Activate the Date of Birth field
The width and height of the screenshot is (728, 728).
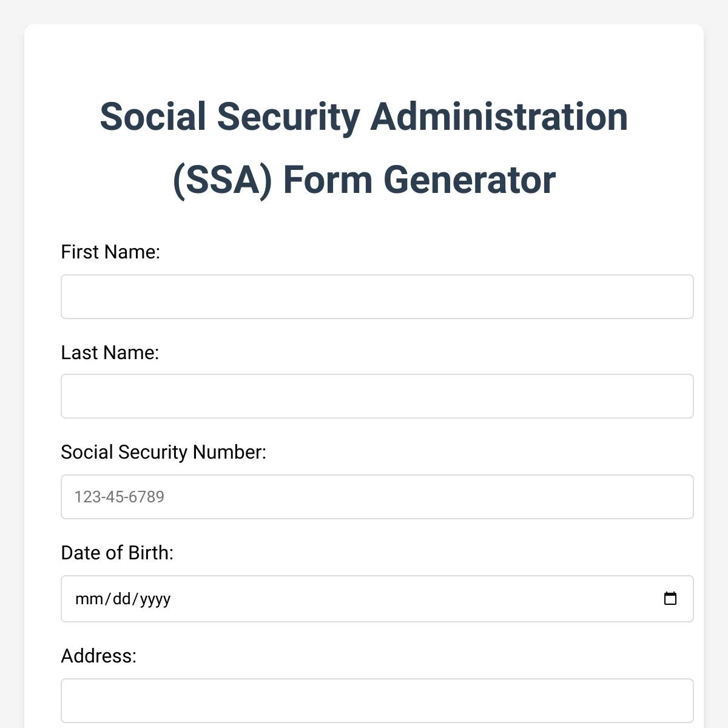point(377,599)
